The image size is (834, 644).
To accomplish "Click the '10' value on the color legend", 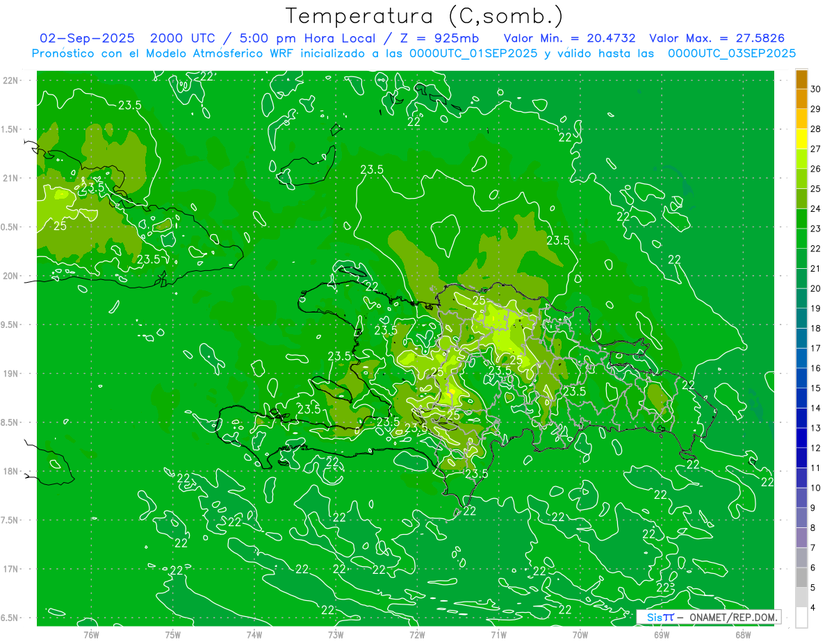I will click(815, 488).
